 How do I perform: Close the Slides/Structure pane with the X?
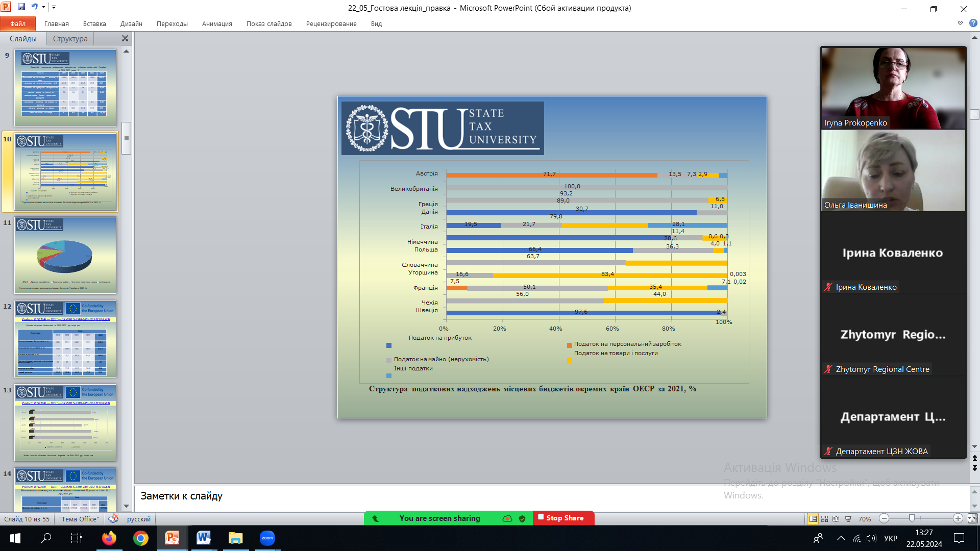[125, 39]
